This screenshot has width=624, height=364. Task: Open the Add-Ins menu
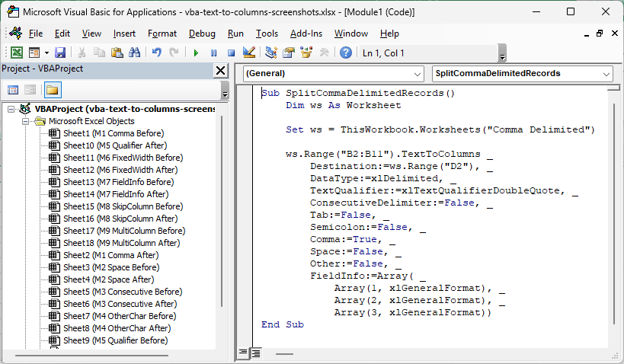pyautogui.click(x=306, y=34)
